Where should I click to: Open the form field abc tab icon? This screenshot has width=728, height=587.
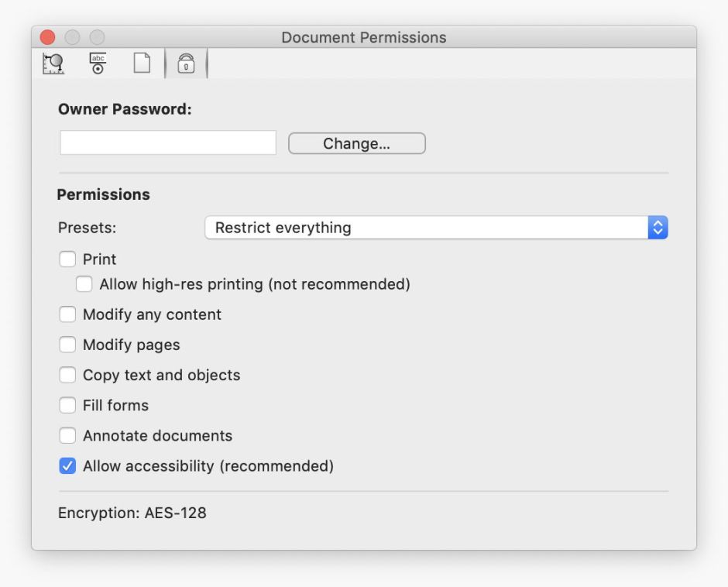98,64
